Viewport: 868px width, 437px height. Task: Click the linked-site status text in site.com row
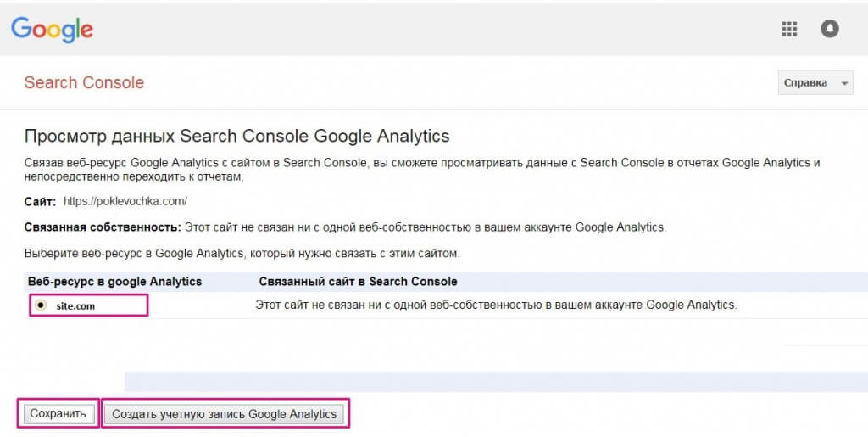(x=496, y=305)
